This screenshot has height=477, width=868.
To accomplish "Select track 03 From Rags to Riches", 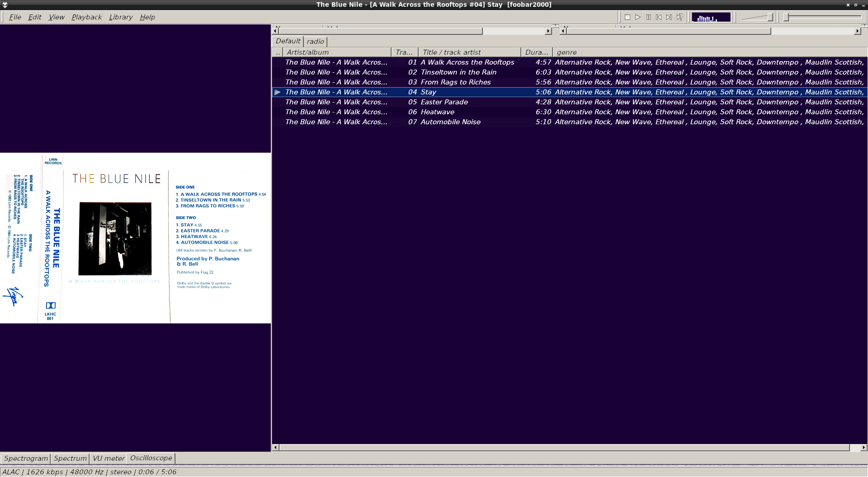I will click(x=570, y=82).
